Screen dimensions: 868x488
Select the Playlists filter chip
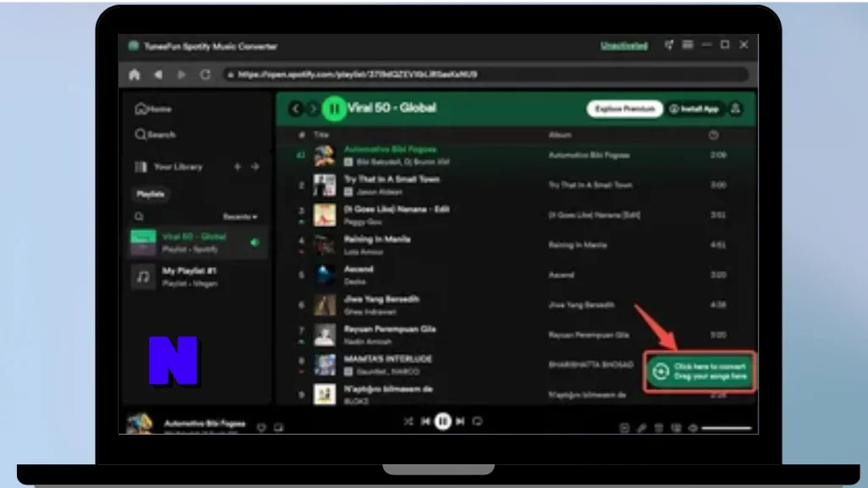pyautogui.click(x=150, y=194)
